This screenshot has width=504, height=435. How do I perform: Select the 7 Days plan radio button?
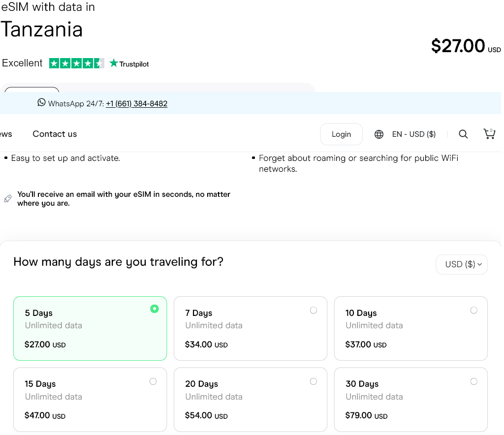point(314,310)
